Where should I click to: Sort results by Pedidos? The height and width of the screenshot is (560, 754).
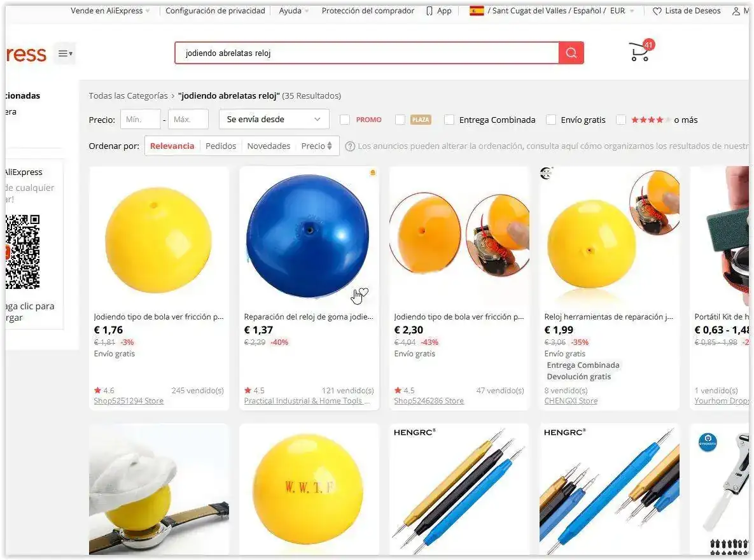pyautogui.click(x=221, y=146)
